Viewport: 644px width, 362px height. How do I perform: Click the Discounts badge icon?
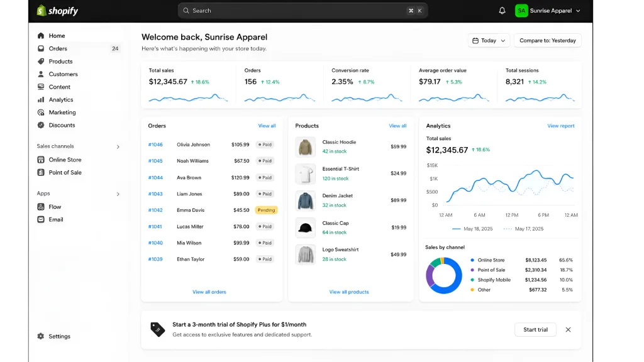41,125
